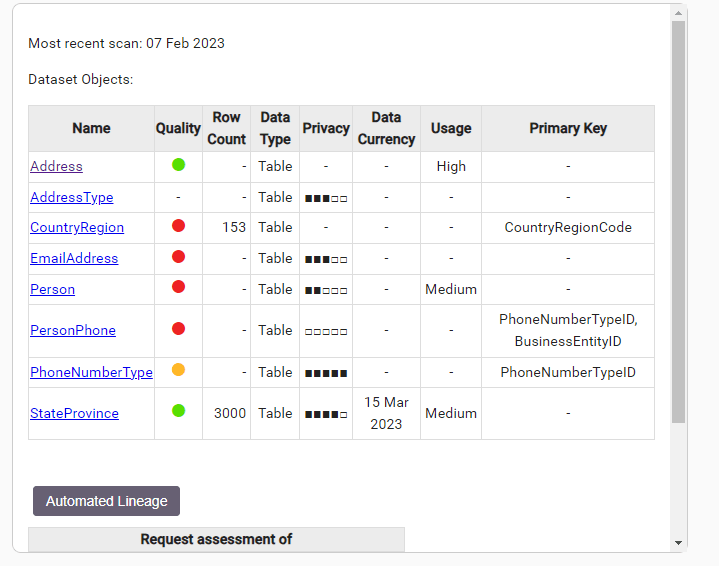
Task: Click the orange quality dot for PhoneNumberType
Action: coord(178,370)
